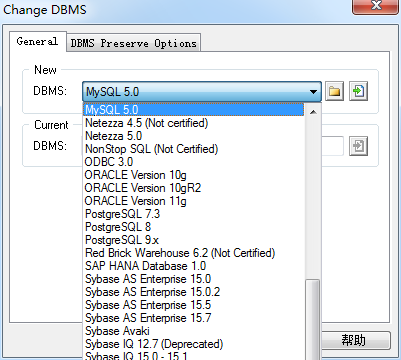Select Sybase IQ 12.7 (Deprecated)
The width and height of the screenshot is (401, 360).
click(x=193, y=344)
